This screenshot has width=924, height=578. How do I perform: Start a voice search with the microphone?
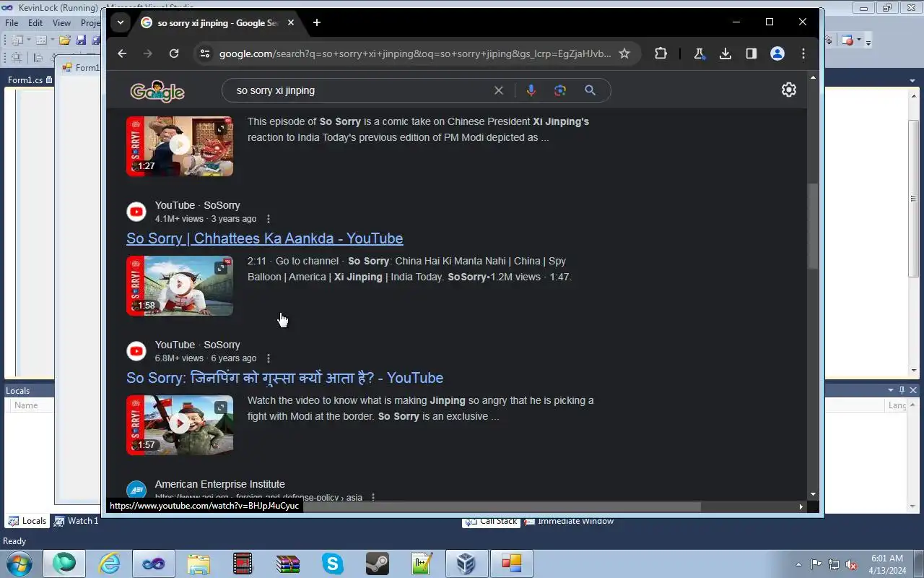click(x=531, y=90)
